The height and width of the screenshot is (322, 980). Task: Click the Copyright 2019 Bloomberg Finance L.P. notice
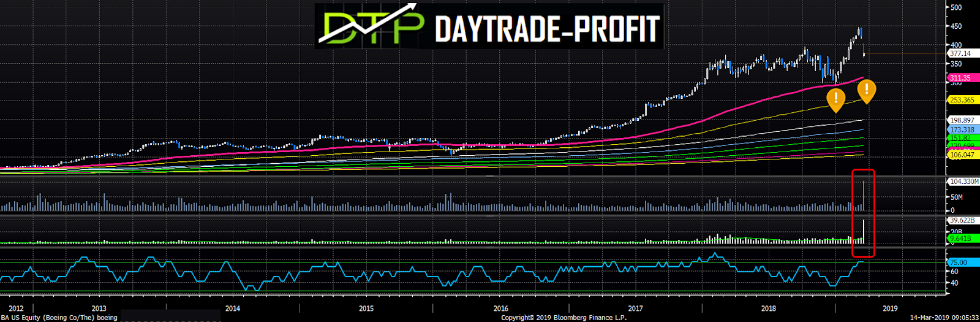coord(563,318)
